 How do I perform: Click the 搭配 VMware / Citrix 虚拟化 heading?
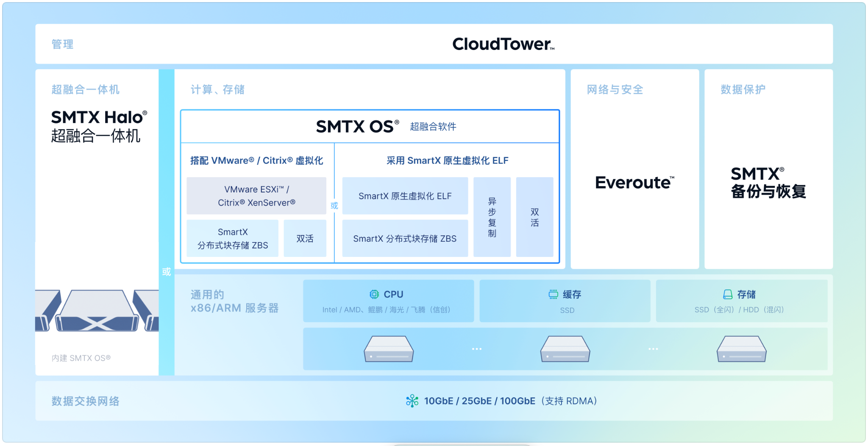click(x=257, y=160)
